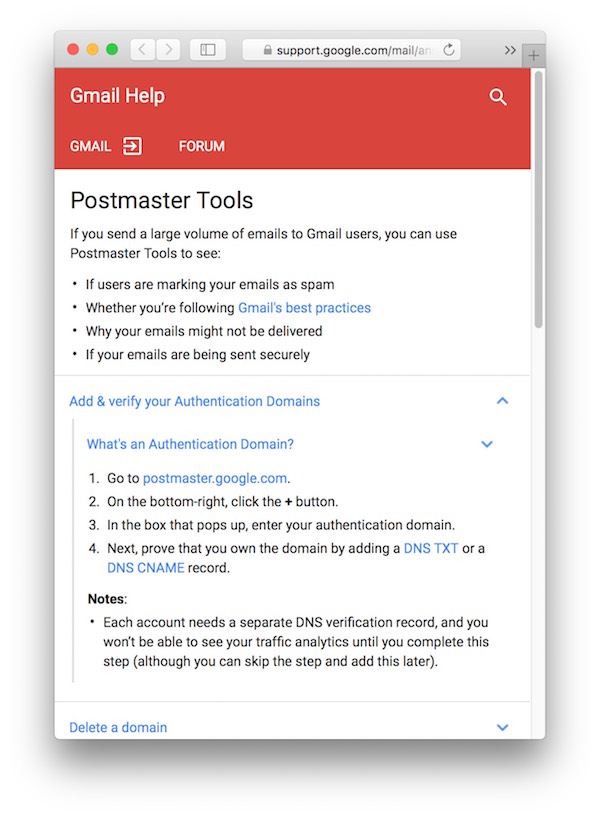Viewport: 600px width, 817px height.
Task: Click the padlock icon in the address bar
Action: tap(267, 50)
